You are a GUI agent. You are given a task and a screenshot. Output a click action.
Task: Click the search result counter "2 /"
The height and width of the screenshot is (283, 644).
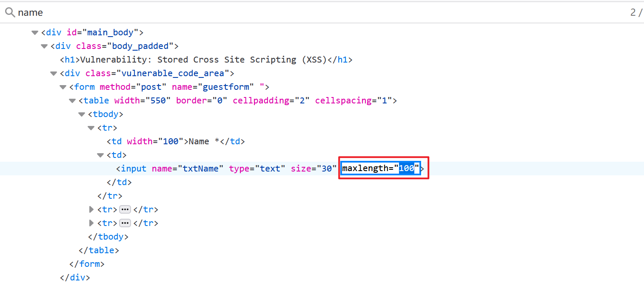coord(636,13)
